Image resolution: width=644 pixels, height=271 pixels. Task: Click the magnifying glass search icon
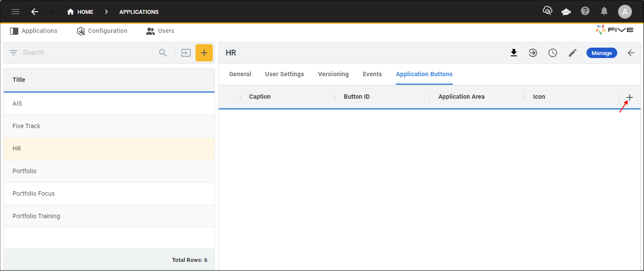point(163,53)
